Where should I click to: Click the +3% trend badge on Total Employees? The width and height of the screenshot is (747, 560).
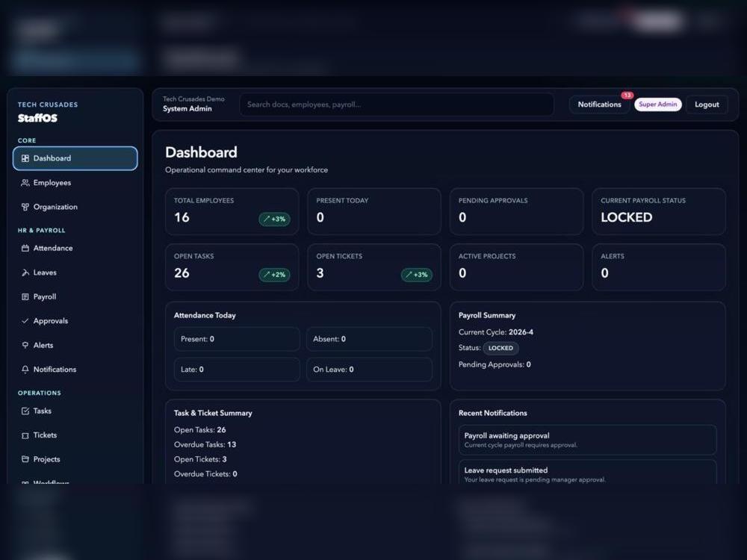click(274, 219)
